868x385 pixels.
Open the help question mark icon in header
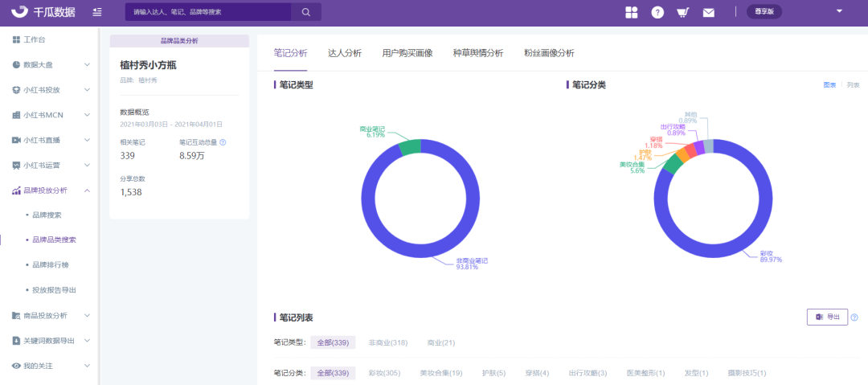pos(657,12)
